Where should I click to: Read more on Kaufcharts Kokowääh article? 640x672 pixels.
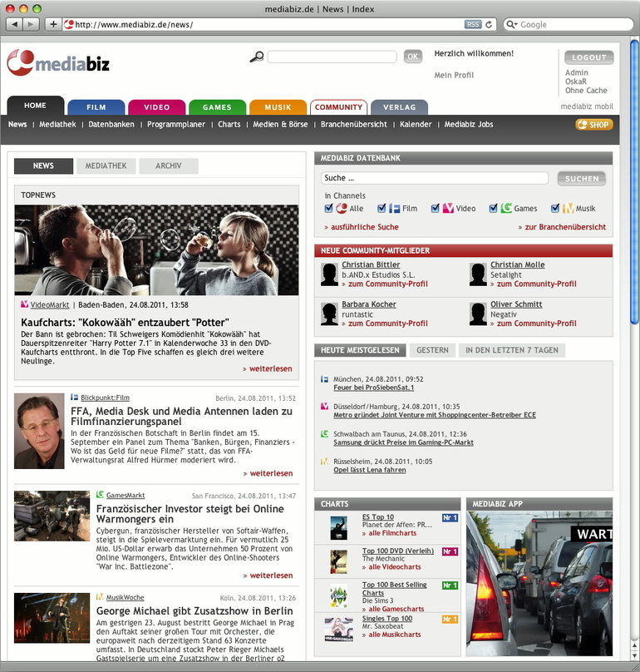tap(271, 368)
